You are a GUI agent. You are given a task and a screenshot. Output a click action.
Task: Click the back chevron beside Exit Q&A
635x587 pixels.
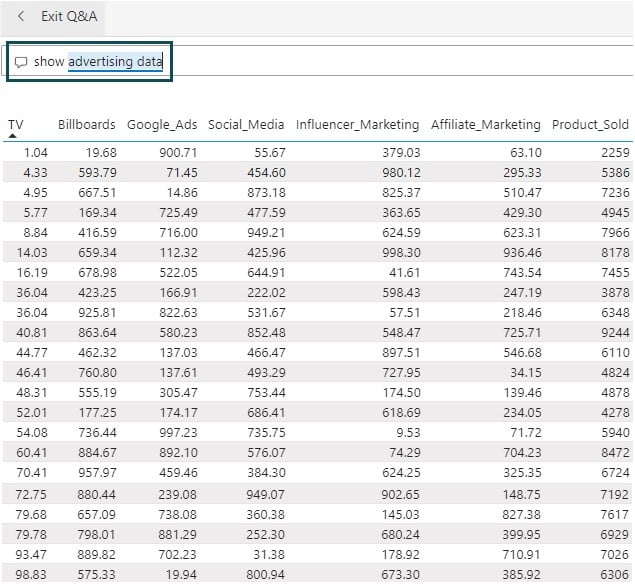coord(21,17)
